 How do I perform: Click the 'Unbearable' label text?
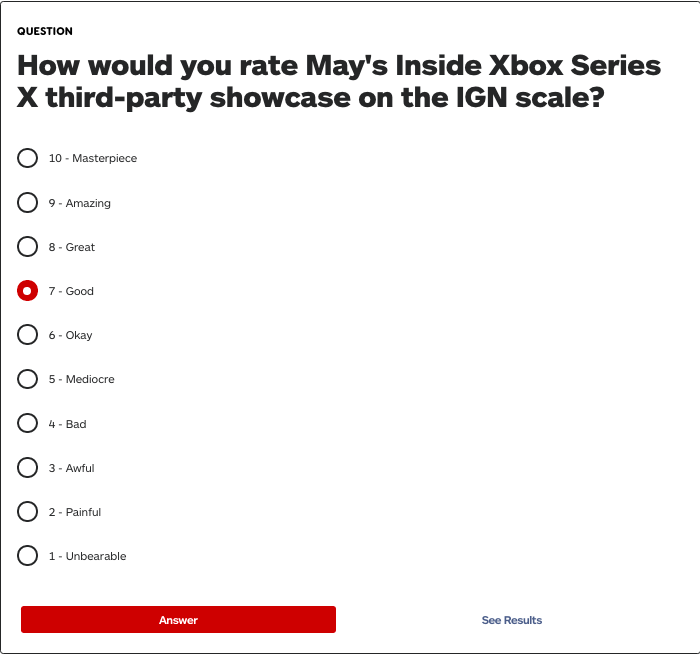96,556
